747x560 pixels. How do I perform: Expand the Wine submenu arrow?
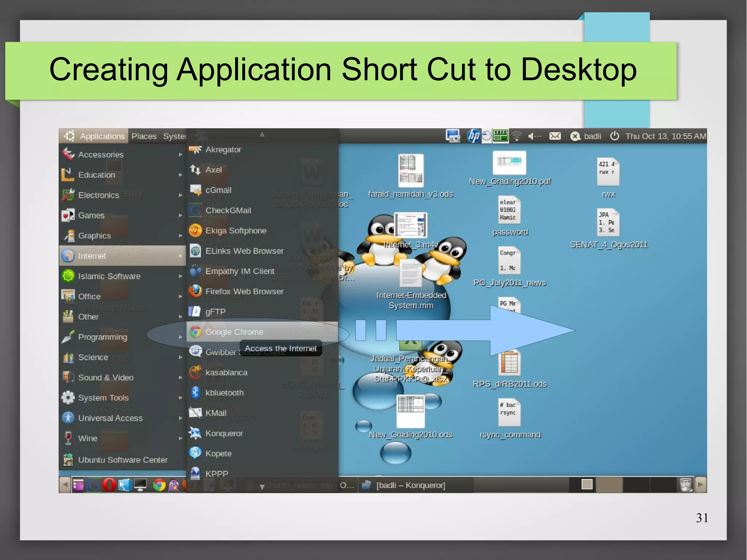(180, 438)
